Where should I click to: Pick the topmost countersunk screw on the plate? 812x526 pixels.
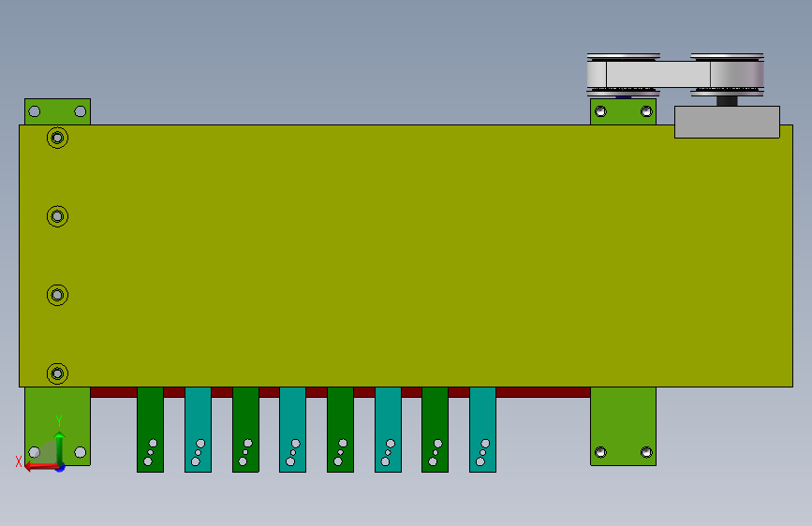point(57,138)
